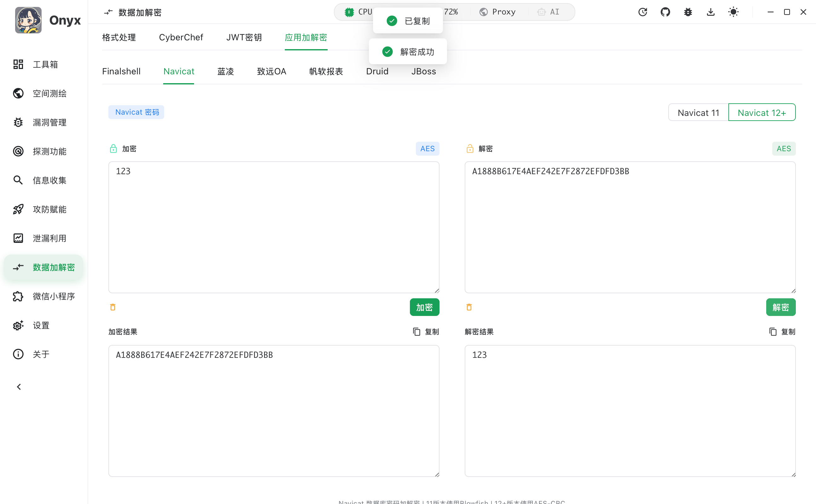The height and width of the screenshot is (504, 816).
Task: Open the Proxy status indicator
Action: pyautogui.click(x=498, y=12)
